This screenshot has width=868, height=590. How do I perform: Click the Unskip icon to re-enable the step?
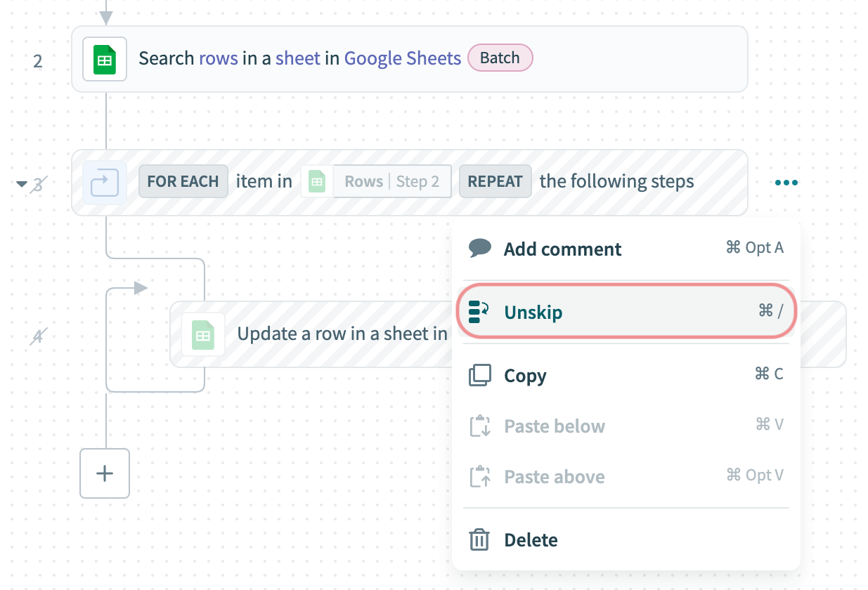479,312
